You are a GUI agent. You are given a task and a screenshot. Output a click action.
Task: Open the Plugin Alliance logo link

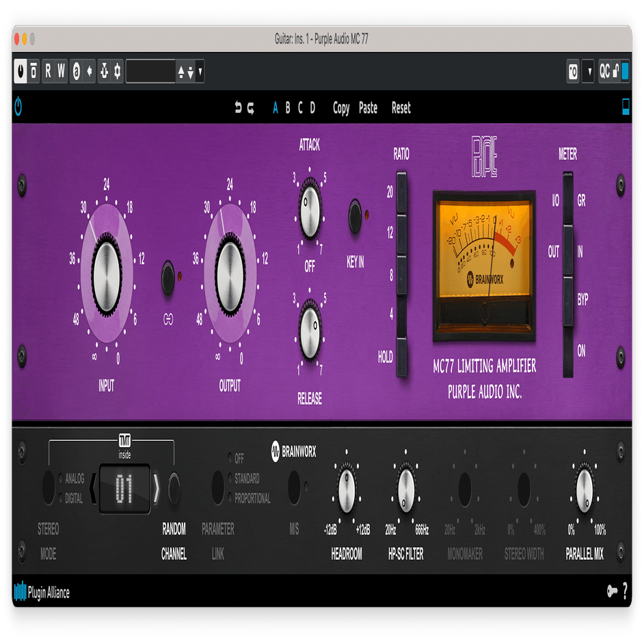pos(42,592)
